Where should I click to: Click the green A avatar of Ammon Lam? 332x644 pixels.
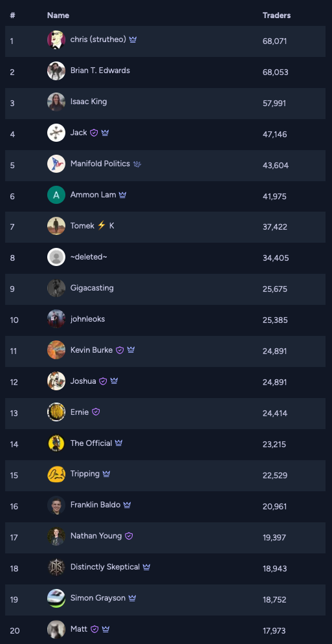[56, 195]
